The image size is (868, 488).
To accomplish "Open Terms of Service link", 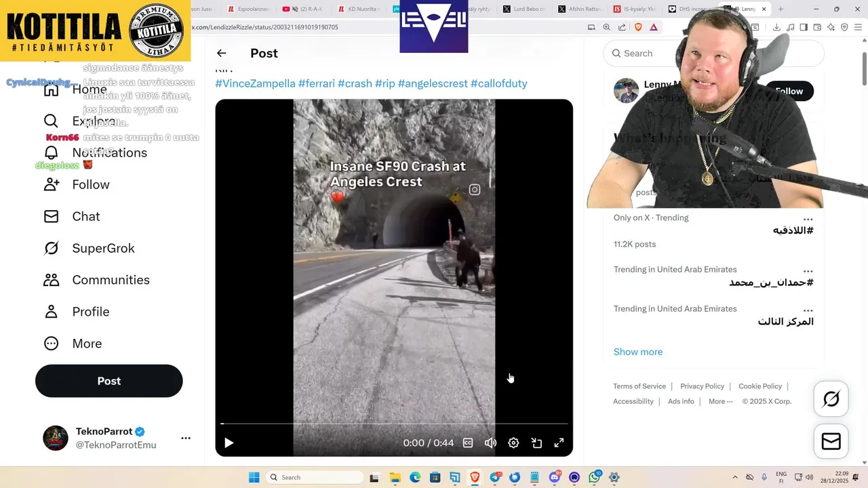I will pyautogui.click(x=639, y=386).
